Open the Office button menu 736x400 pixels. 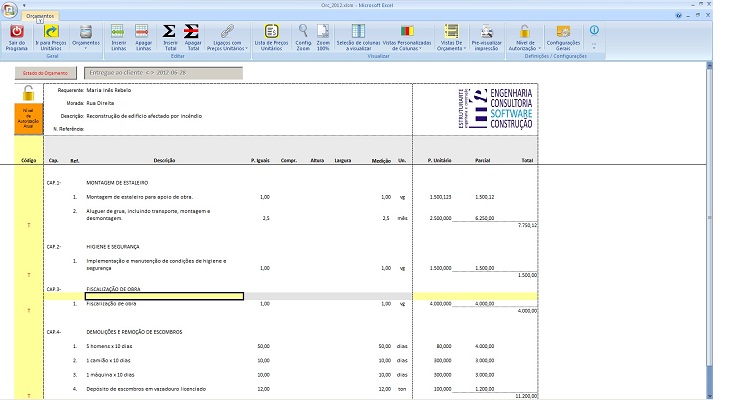[x=12, y=8]
